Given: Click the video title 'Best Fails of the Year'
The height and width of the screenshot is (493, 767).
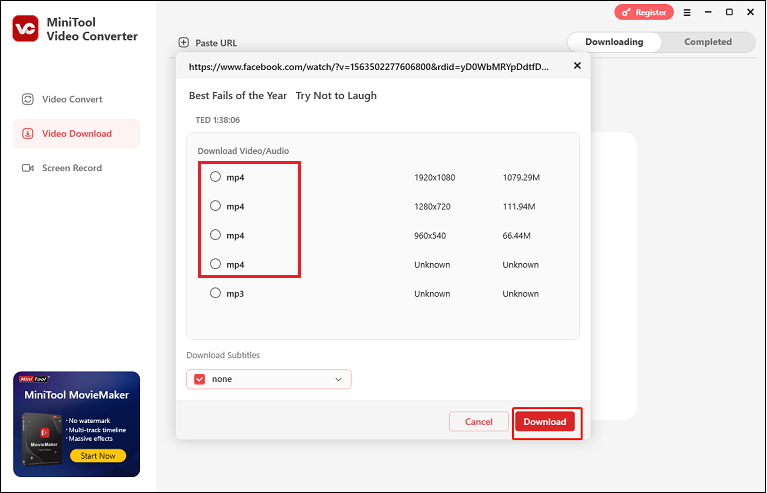Looking at the screenshot, I should click(238, 95).
